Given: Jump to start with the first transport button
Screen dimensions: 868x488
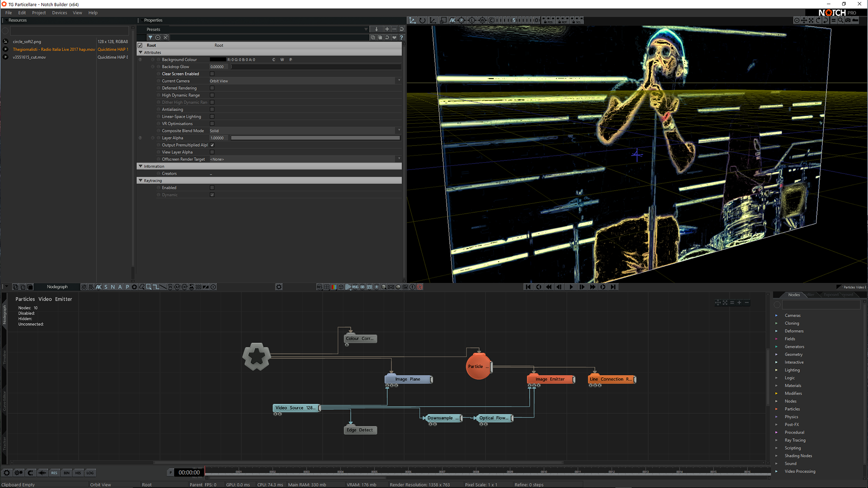Looking at the screenshot, I should click(x=528, y=287).
